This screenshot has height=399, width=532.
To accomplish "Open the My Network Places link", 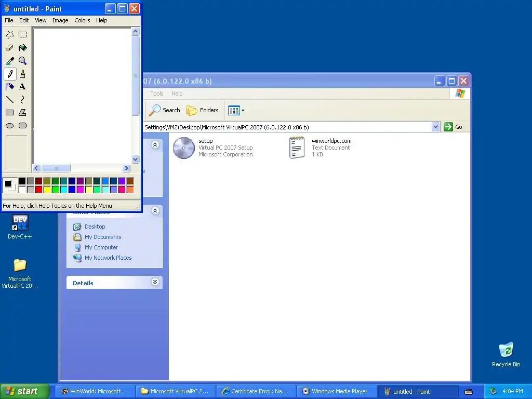I will pyautogui.click(x=108, y=258).
